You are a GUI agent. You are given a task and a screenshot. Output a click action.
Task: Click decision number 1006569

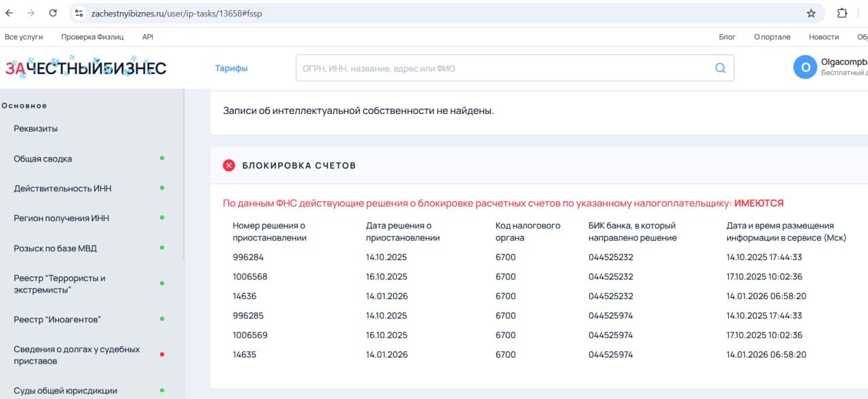(250, 335)
